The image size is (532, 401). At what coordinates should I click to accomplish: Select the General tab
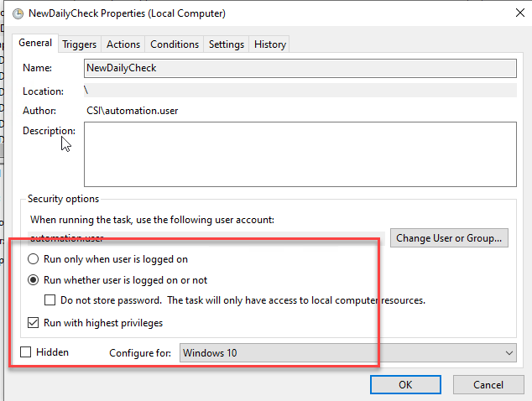[35, 44]
